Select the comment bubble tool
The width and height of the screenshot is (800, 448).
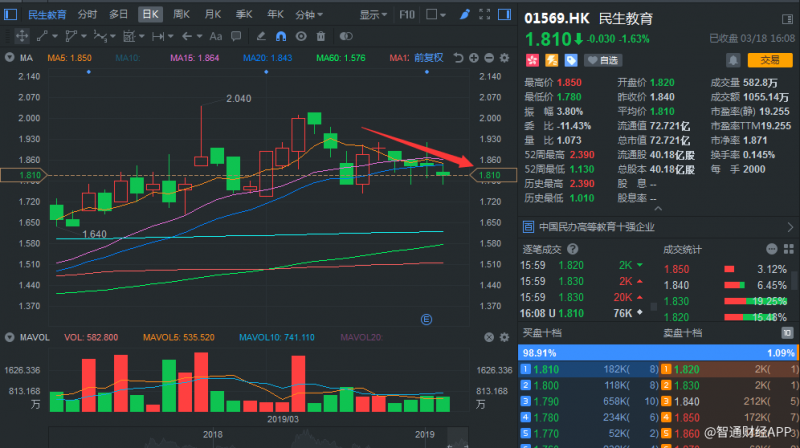click(236, 36)
